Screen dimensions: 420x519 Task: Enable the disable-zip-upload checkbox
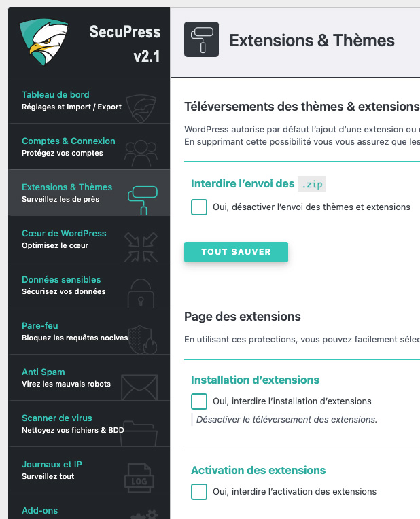pyautogui.click(x=199, y=207)
